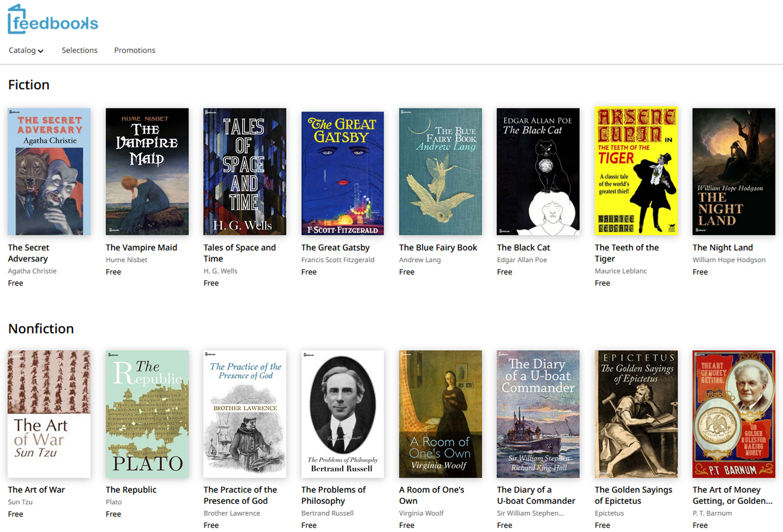Click Free price under The Art of War

pyautogui.click(x=16, y=514)
